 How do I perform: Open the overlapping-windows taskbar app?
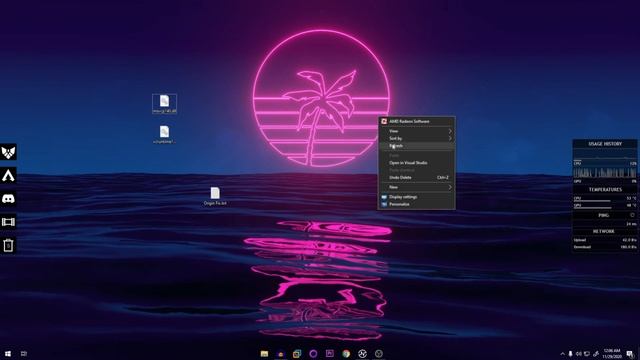297,353
